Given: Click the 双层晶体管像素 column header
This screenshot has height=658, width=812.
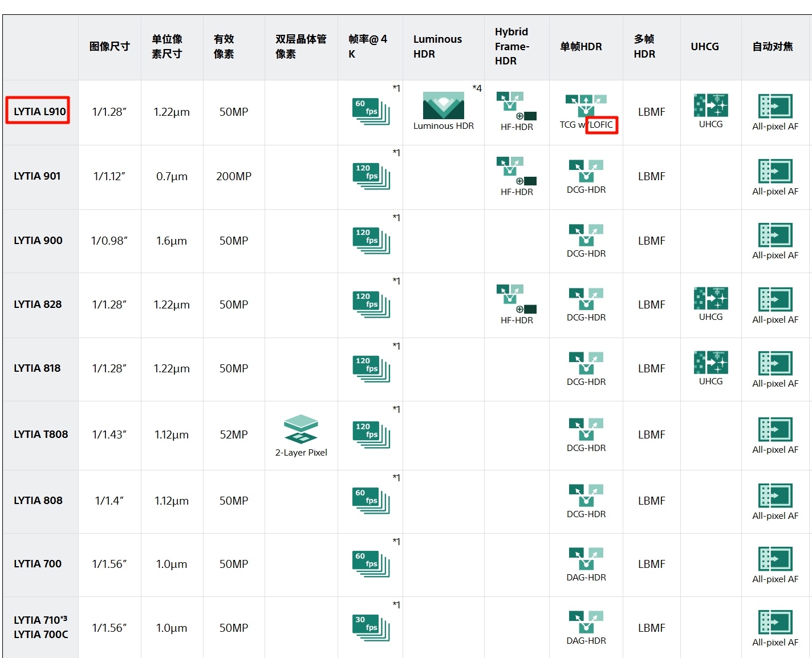Looking at the screenshot, I should tap(301, 47).
